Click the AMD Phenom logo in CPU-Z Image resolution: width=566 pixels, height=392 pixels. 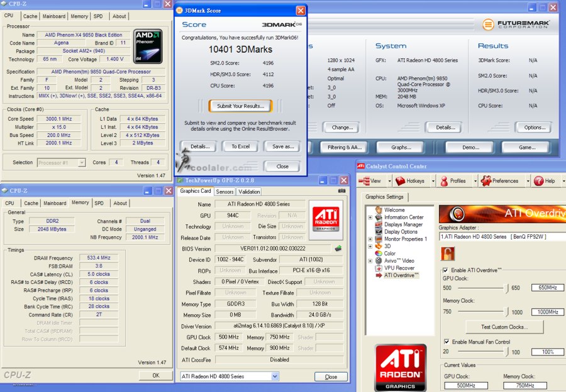click(148, 46)
